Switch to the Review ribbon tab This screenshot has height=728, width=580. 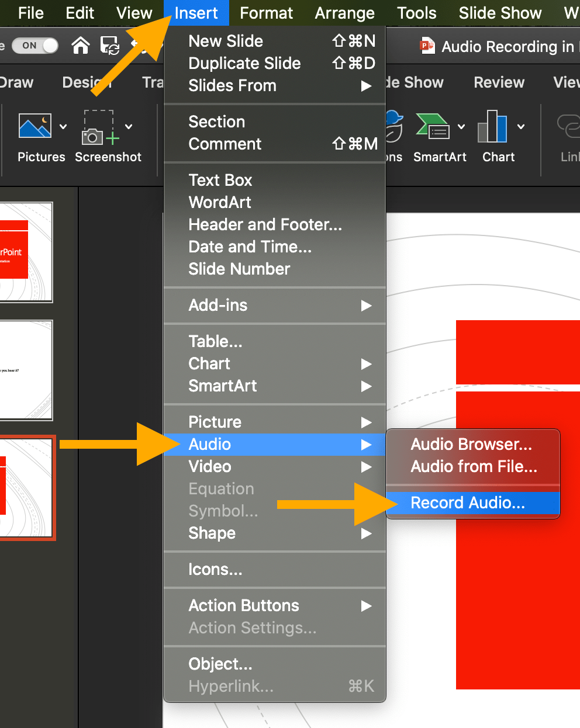tap(498, 82)
